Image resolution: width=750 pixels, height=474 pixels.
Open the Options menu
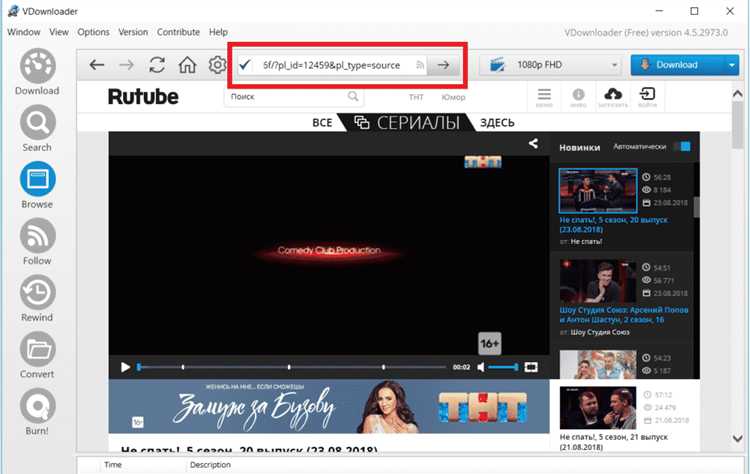point(93,32)
